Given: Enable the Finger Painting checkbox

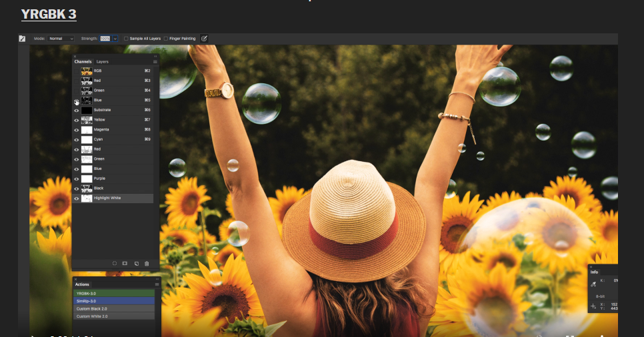Looking at the screenshot, I should tap(166, 39).
